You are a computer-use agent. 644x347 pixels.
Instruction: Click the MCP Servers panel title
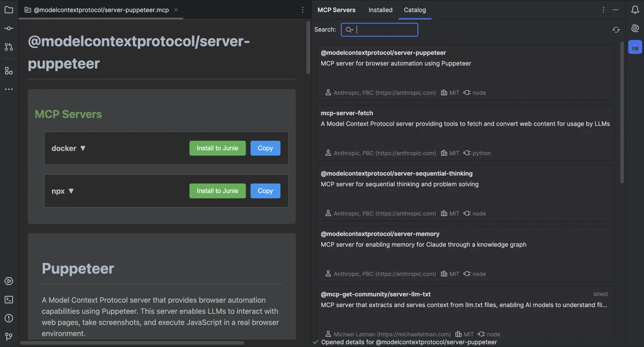click(336, 10)
